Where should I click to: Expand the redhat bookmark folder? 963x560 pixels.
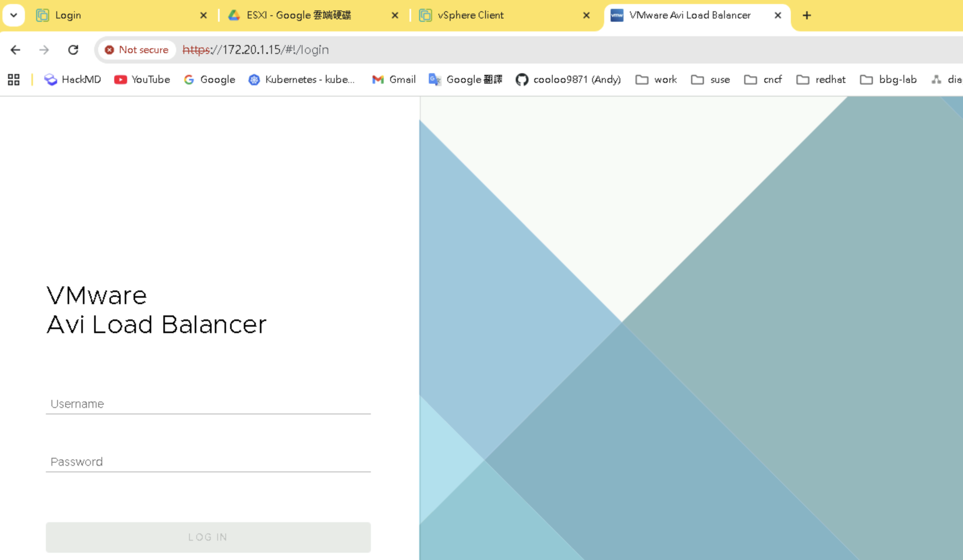point(821,80)
